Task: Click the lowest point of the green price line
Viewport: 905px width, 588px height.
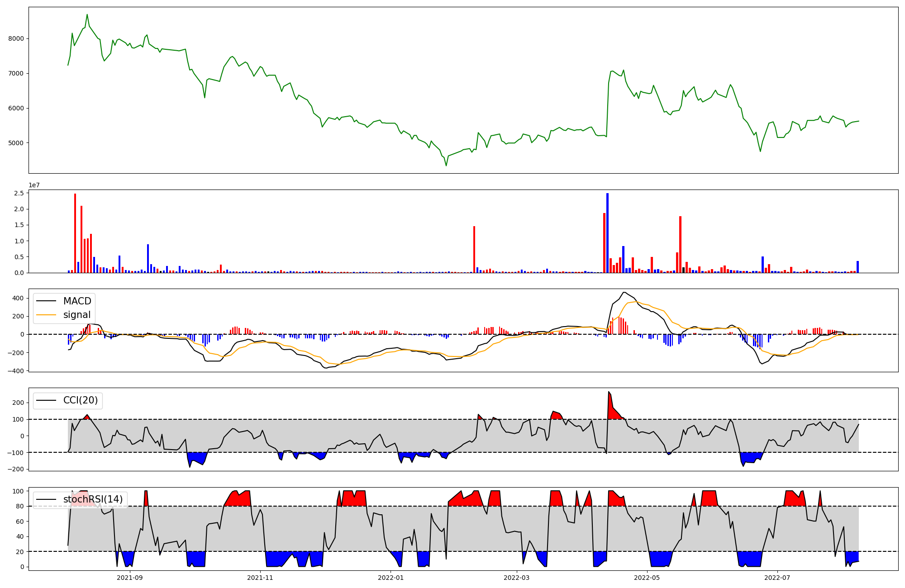Action: (446, 166)
